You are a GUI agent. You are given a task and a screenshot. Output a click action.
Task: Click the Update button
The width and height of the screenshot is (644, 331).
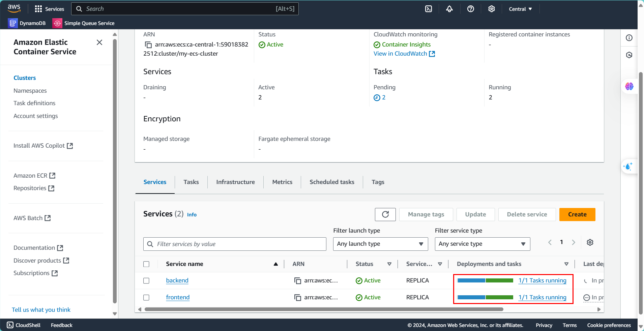tap(475, 214)
